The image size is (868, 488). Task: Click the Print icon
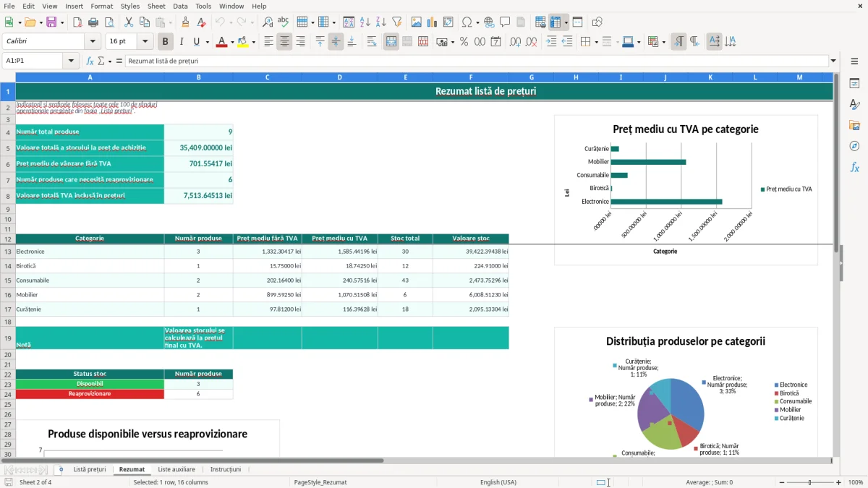click(x=93, y=22)
